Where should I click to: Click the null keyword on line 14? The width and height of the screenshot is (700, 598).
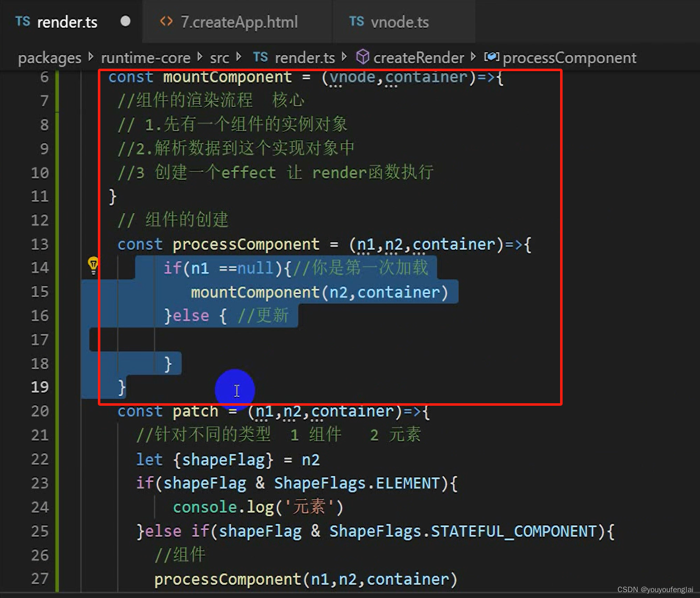tap(255, 268)
